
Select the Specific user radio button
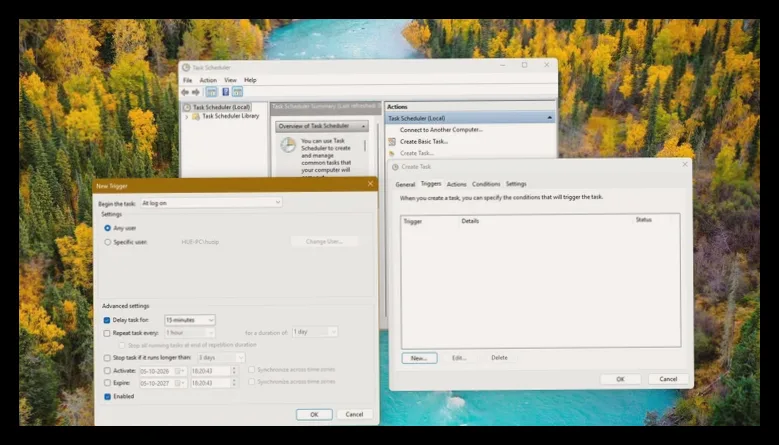(107, 242)
